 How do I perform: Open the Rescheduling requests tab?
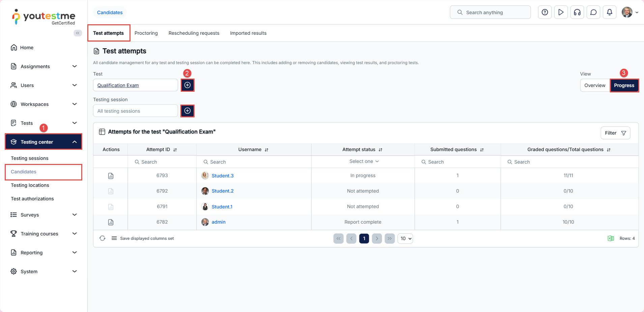194,33
